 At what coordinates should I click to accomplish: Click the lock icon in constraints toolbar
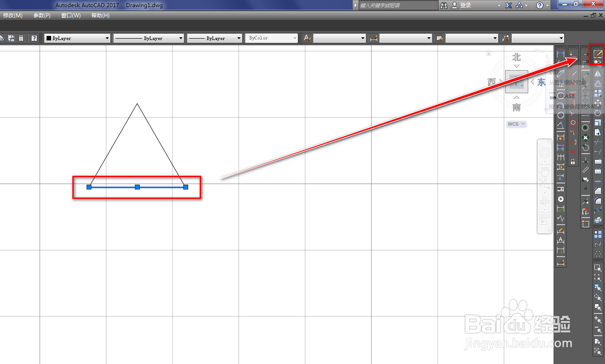click(x=573, y=162)
